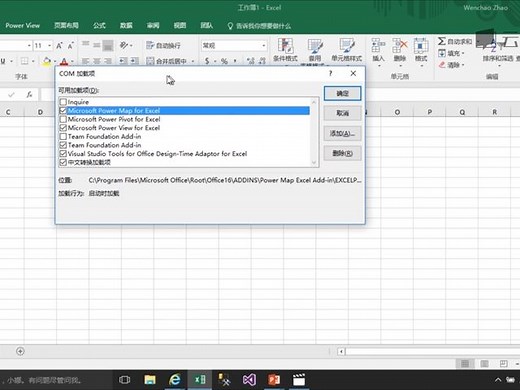The image size is (520, 390).
Task: Open 条件格式 conditional formatting
Action: 285,50
